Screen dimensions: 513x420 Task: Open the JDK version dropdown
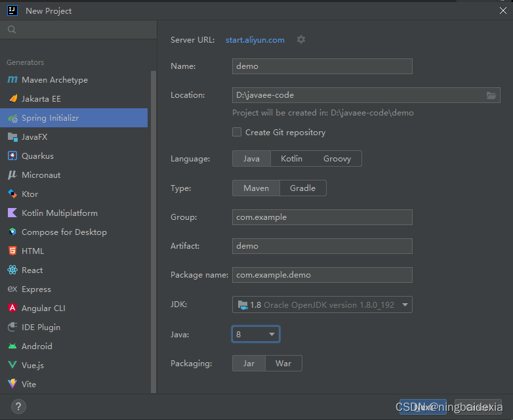[322, 304]
